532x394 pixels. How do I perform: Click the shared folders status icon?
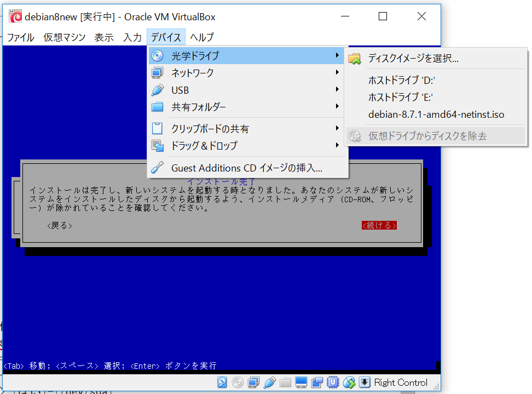pos(285,382)
